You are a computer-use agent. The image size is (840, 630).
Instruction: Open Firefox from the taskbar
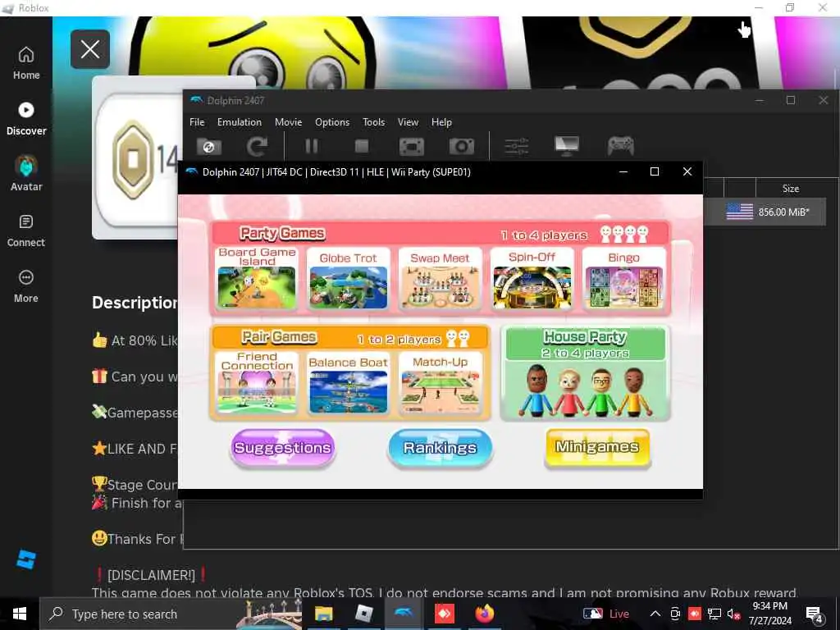coord(484,614)
